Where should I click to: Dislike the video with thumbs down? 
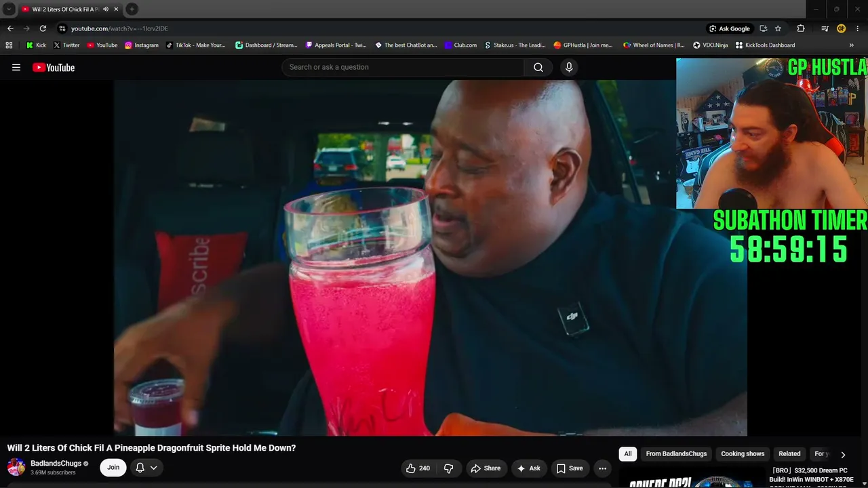[449, 468]
